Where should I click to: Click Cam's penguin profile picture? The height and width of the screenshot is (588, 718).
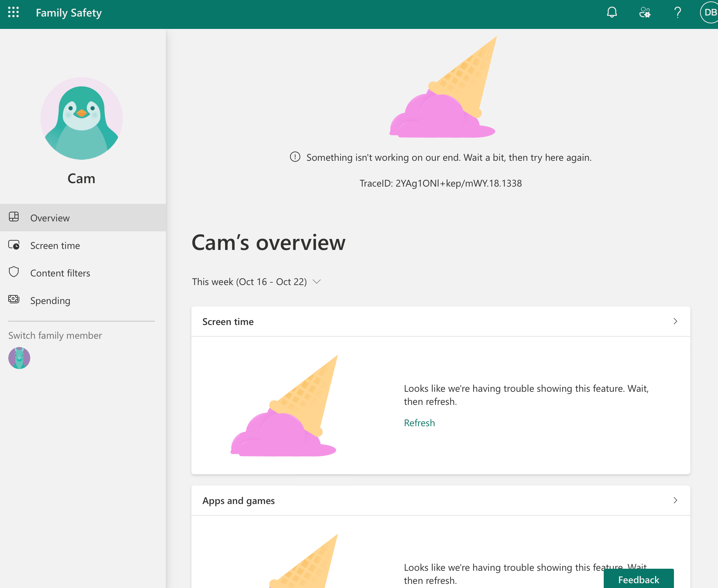(x=82, y=118)
